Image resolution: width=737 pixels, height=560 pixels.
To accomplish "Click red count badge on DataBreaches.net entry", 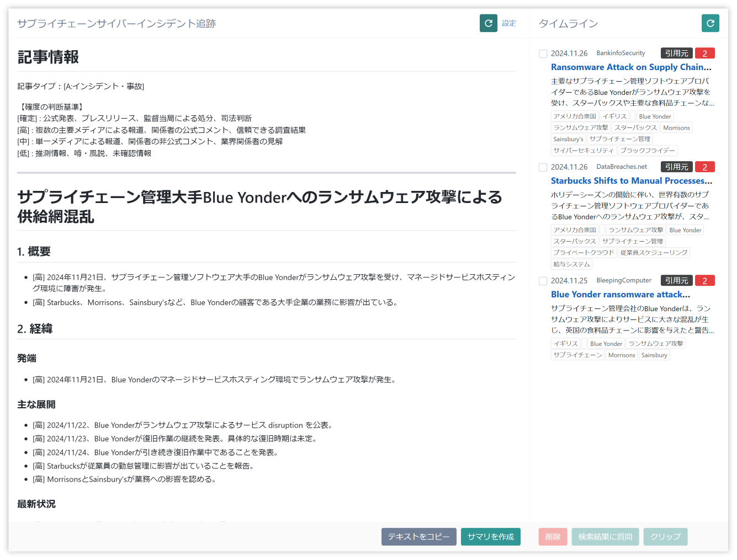I will tap(705, 167).
